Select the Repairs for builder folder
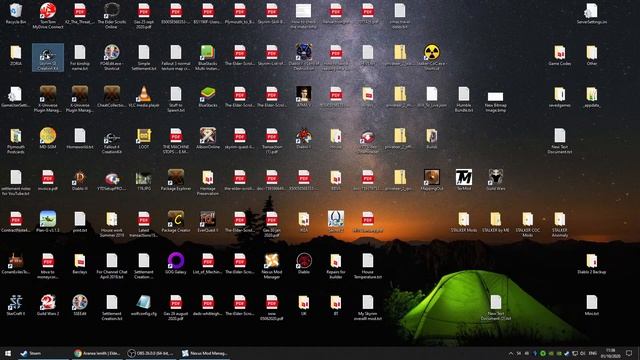The width and height of the screenshot is (640, 360). [336, 266]
